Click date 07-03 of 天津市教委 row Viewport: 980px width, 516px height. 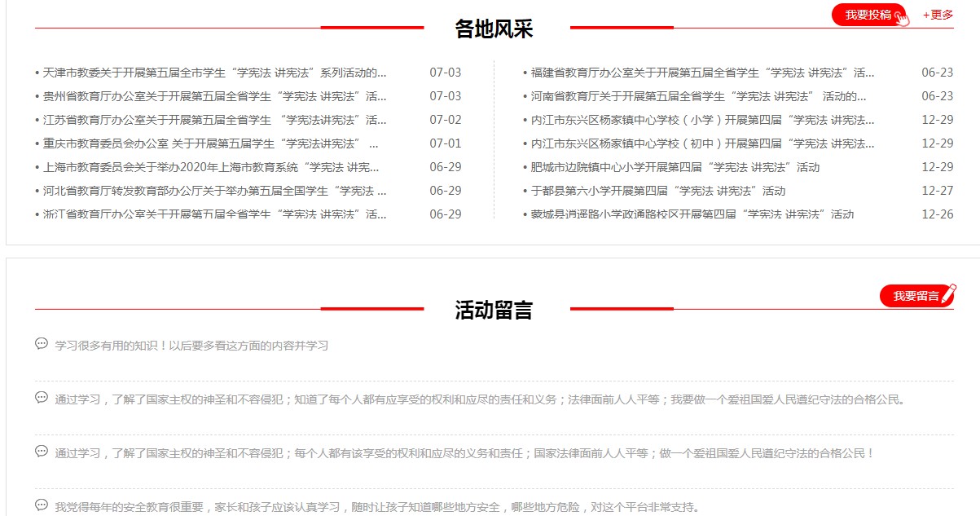click(x=446, y=73)
